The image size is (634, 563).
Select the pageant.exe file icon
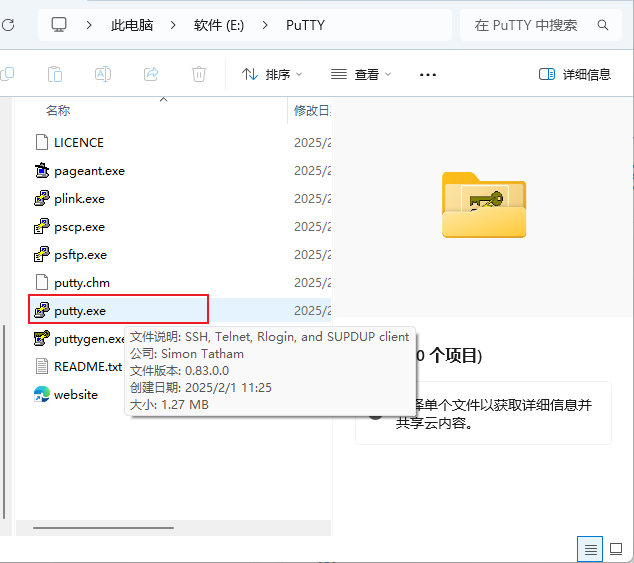tap(41, 170)
